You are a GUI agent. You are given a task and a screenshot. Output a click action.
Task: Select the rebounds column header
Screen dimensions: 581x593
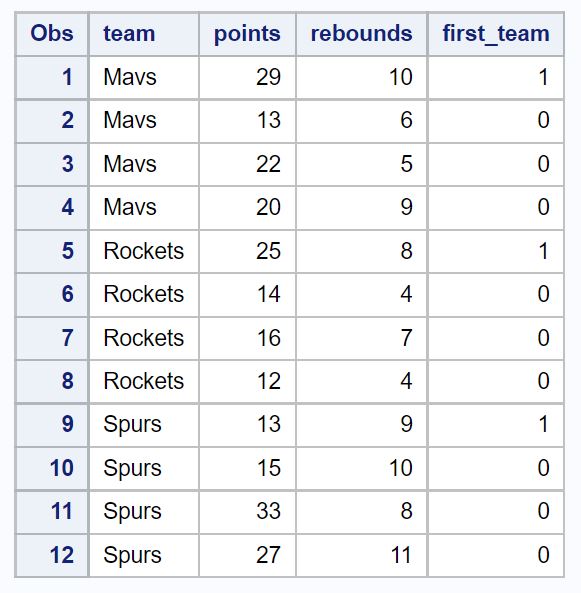(x=362, y=34)
